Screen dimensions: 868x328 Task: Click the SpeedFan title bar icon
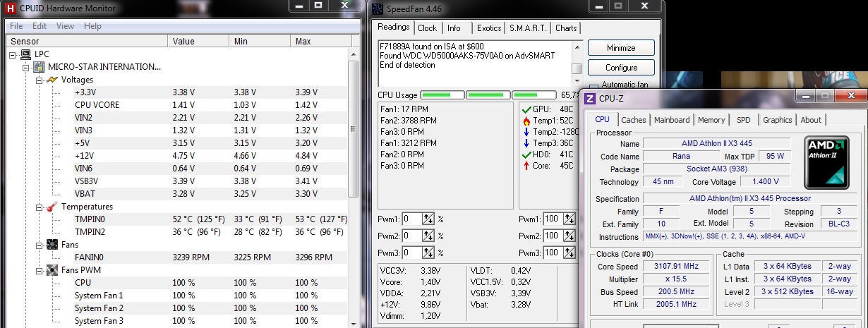tap(378, 8)
